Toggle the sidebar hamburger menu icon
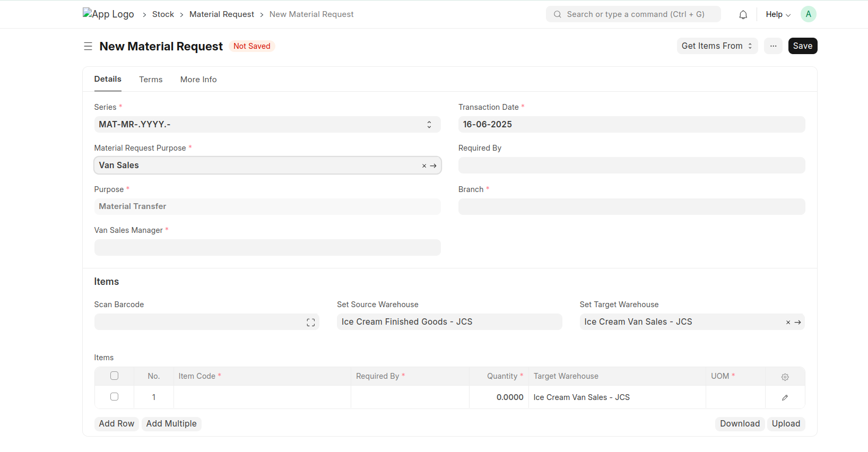This screenshot has height=452, width=868. pos(88,47)
